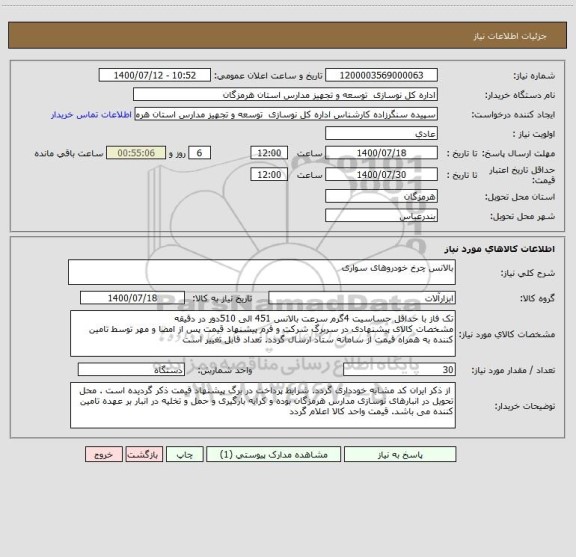Screen dimensions: 576x557
Task: Click the تاریخ نیاز به کالا field
Action: coord(132,298)
